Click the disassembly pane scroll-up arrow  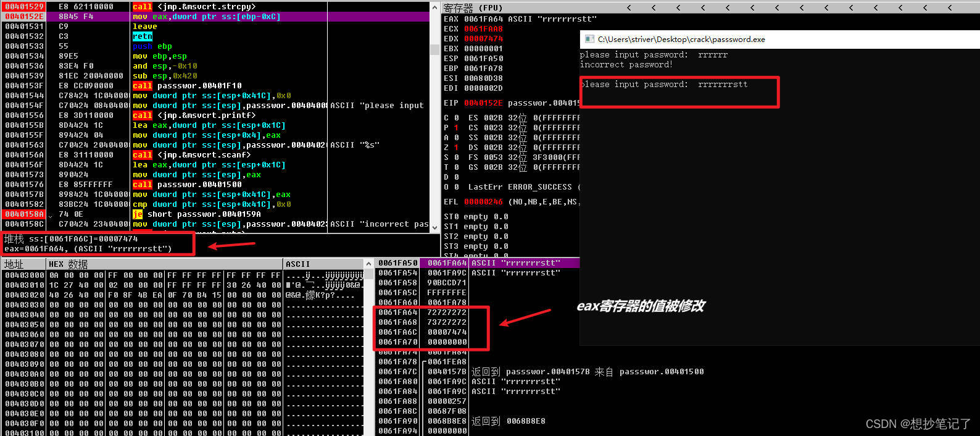(434, 6)
